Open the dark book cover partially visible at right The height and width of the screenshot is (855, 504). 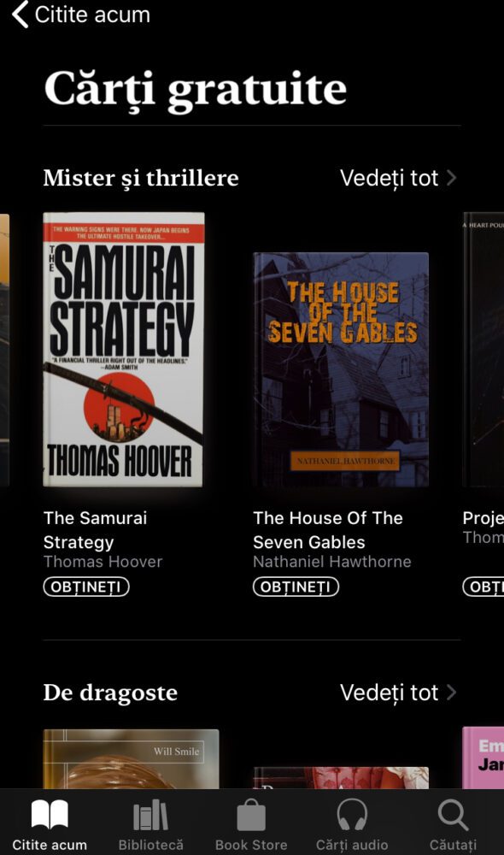tap(483, 349)
